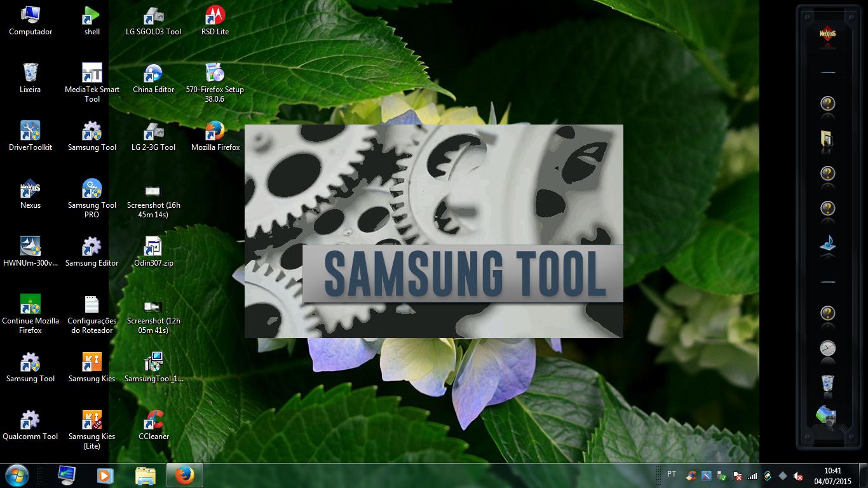
Task: Open Windows Explorer from the taskbar
Action: coord(145,475)
